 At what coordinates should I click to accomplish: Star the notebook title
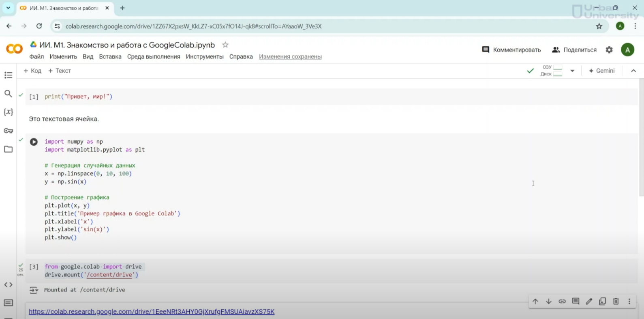pyautogui.click(x=225, y=45)
